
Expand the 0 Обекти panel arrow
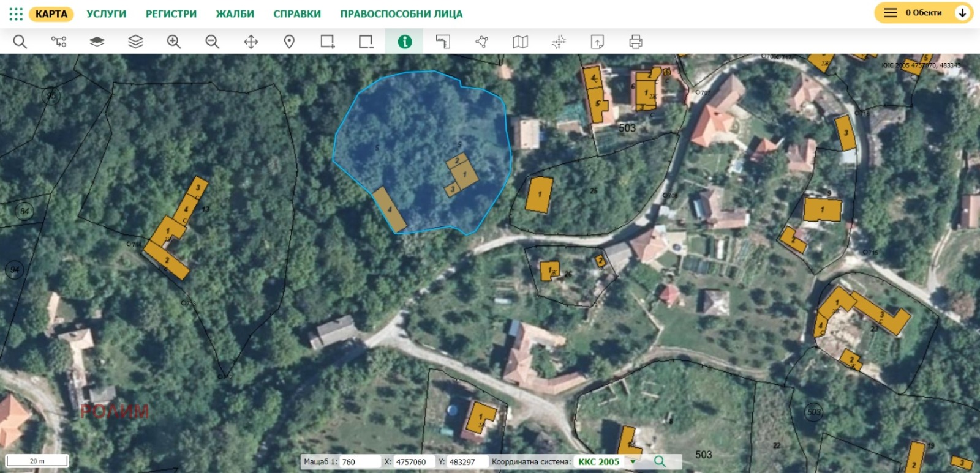pyautogui.click(x=962, y=13)
